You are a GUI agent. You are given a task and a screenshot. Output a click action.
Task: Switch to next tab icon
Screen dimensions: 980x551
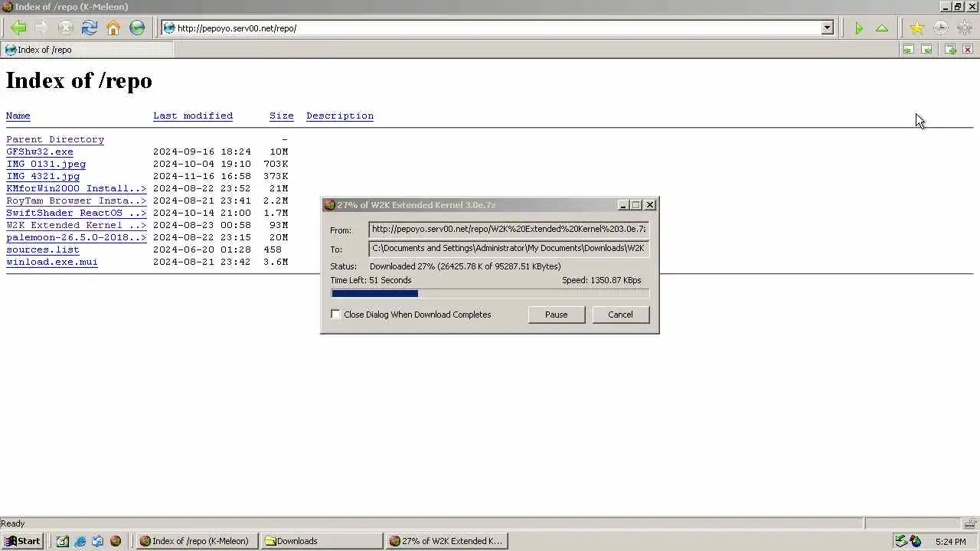click(926, 49)
